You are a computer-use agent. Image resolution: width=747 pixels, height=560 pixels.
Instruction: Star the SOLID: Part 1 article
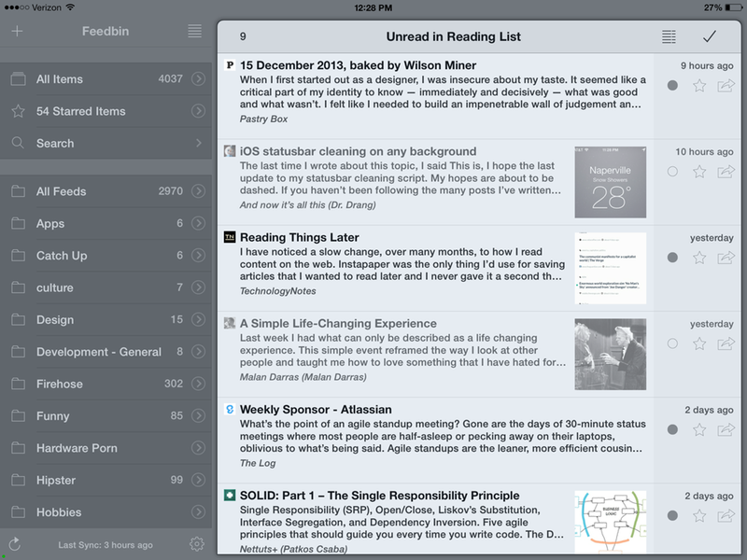(699, 515)
